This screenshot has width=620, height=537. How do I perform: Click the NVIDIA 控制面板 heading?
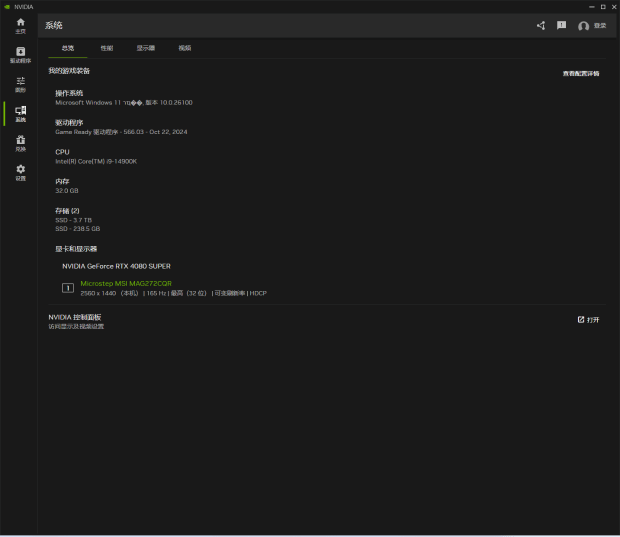[x=75, y=317]
